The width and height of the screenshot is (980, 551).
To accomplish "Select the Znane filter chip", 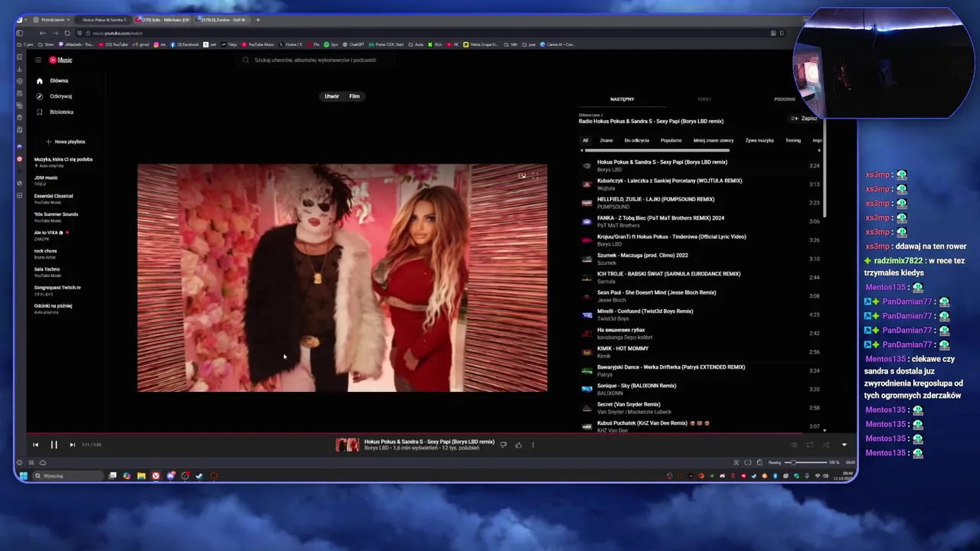I will (606, 140).
